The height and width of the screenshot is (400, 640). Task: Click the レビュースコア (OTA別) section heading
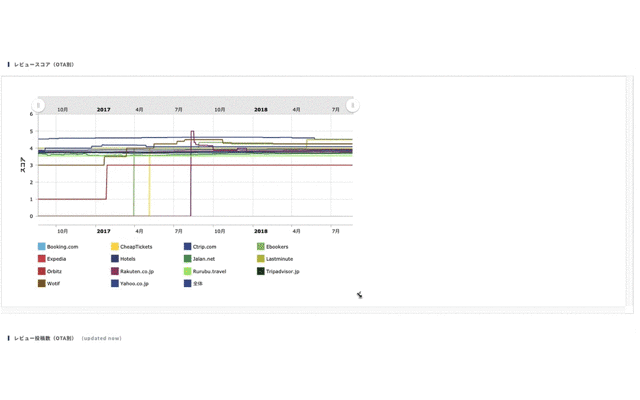click(x=44, y=64)
